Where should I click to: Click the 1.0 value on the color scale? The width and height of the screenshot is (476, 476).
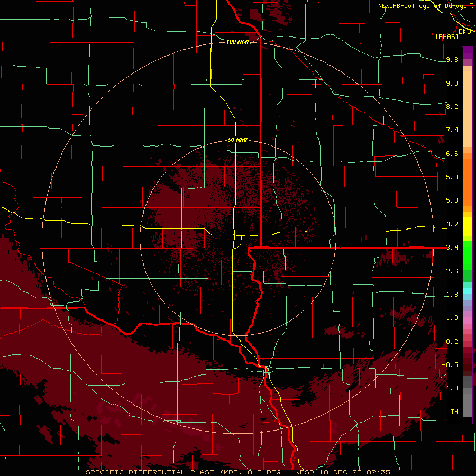point(452,318)
